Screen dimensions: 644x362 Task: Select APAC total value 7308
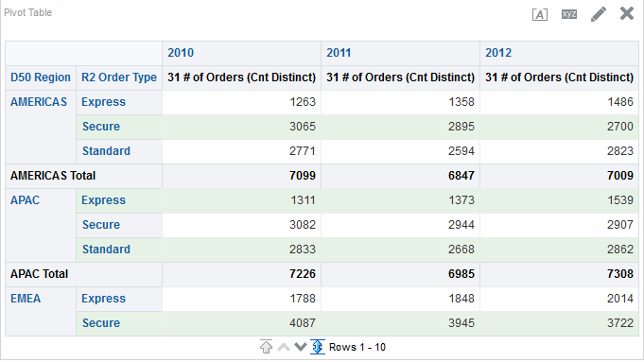pos(620,274)
